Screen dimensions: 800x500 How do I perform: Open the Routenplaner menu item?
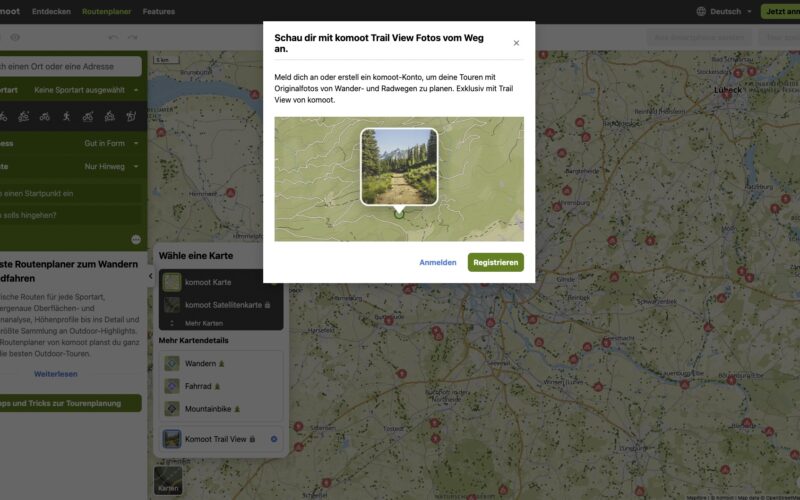click(x=106, y=11)
